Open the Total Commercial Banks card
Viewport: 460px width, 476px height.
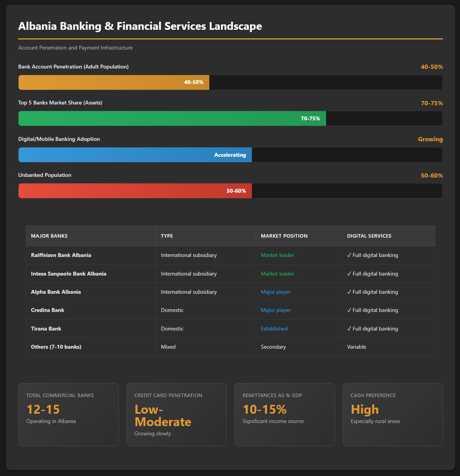[68, 414]
